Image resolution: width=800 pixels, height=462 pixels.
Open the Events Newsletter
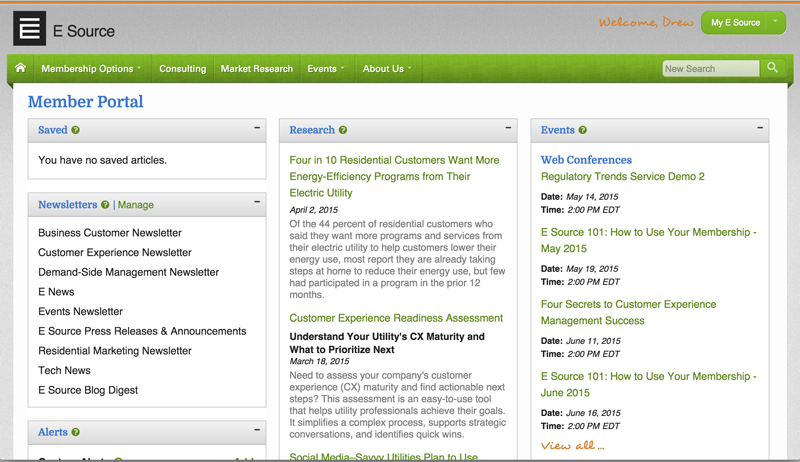coord(81,311)
